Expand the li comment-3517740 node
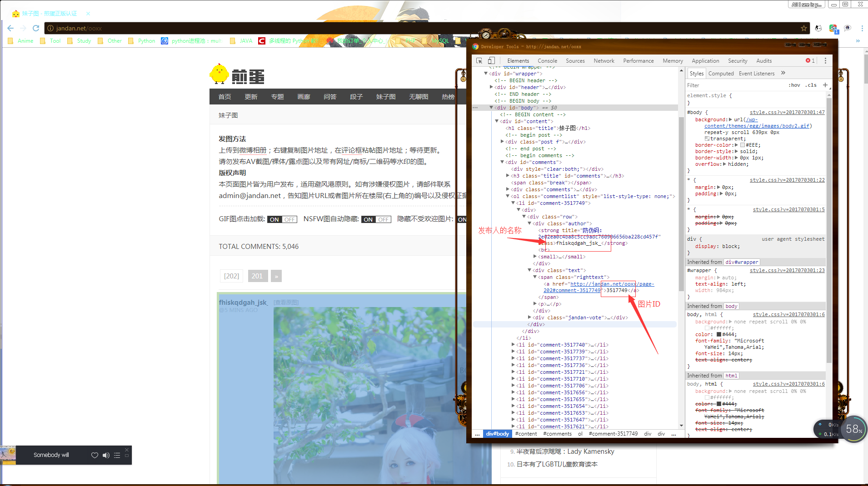Image resolution: width=868 pixels, height=486 pixels. pos(513,345)
